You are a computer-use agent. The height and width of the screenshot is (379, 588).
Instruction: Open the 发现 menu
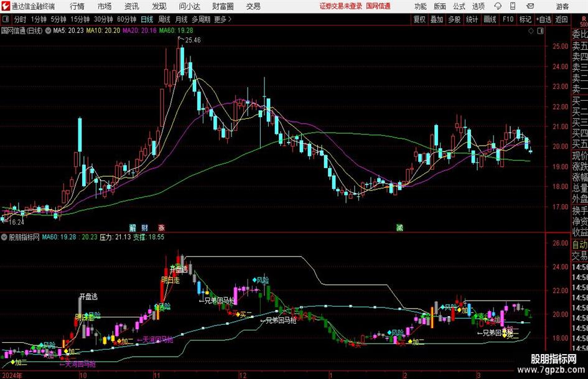coord(159,6)
